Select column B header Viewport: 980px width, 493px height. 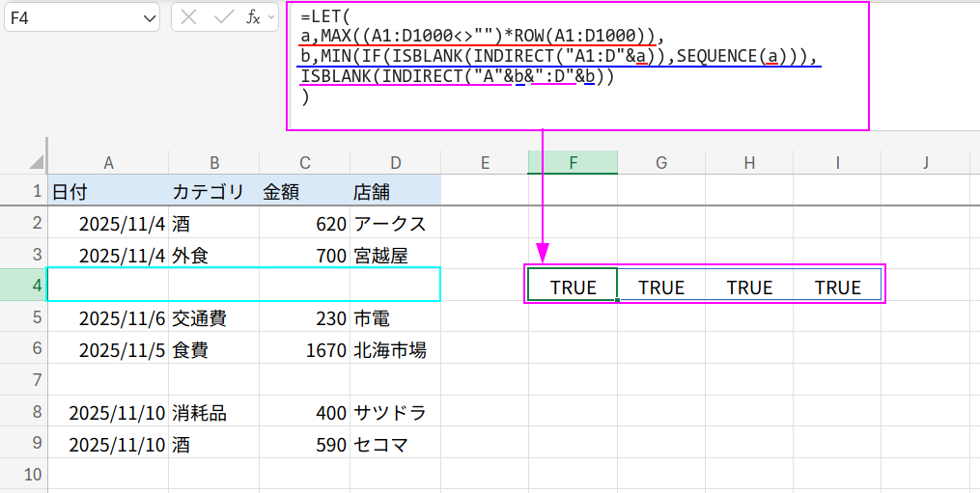coord(213,162)
